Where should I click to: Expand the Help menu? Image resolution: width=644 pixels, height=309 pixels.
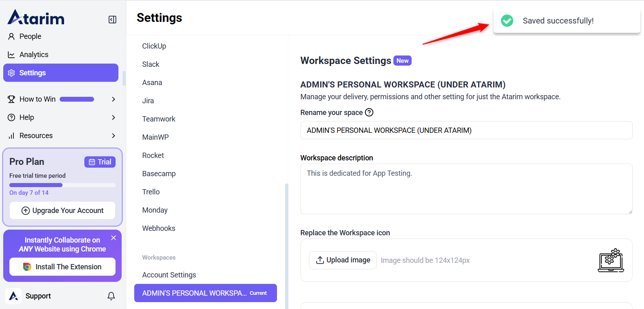coord(114,117)
